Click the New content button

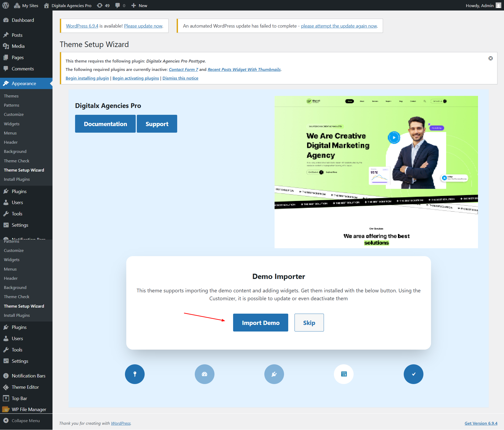pyautogui.click(x=139, y=5)
